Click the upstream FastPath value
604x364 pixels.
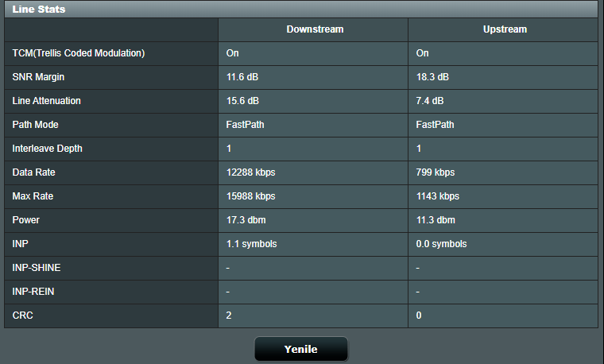pos(435,125)
